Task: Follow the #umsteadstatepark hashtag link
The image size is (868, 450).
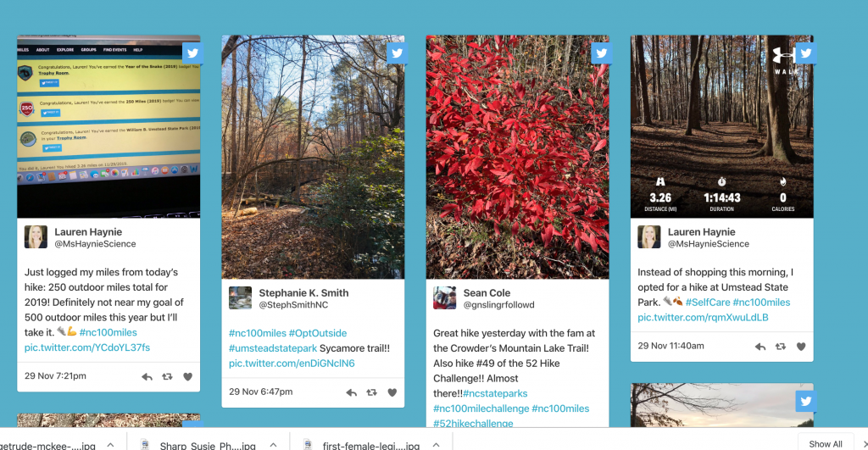Action: (273, 348)
